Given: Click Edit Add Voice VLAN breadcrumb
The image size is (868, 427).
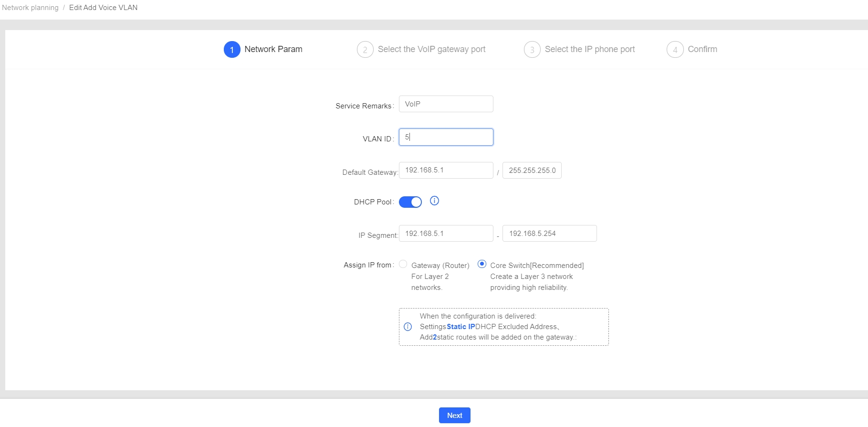Looking at the screenshot, I should [x=103, y=8].
